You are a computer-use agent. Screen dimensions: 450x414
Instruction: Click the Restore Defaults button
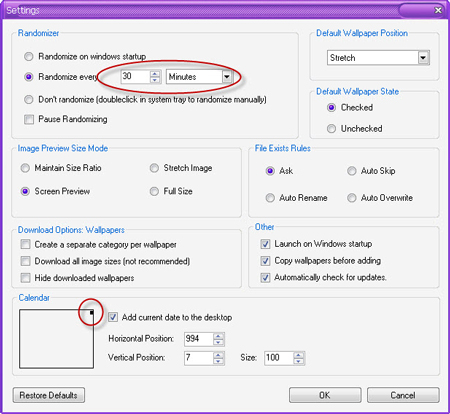click(x=49, y=395)
